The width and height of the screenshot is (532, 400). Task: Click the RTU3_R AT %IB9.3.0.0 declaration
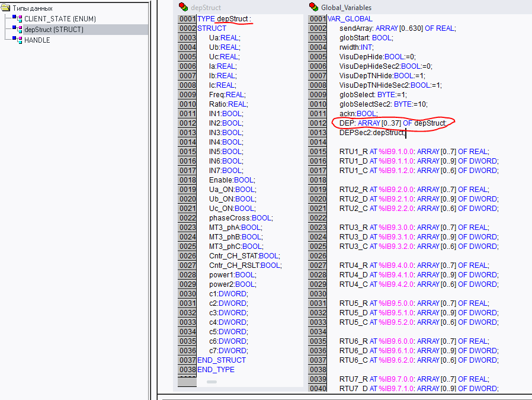pos(414,228)
